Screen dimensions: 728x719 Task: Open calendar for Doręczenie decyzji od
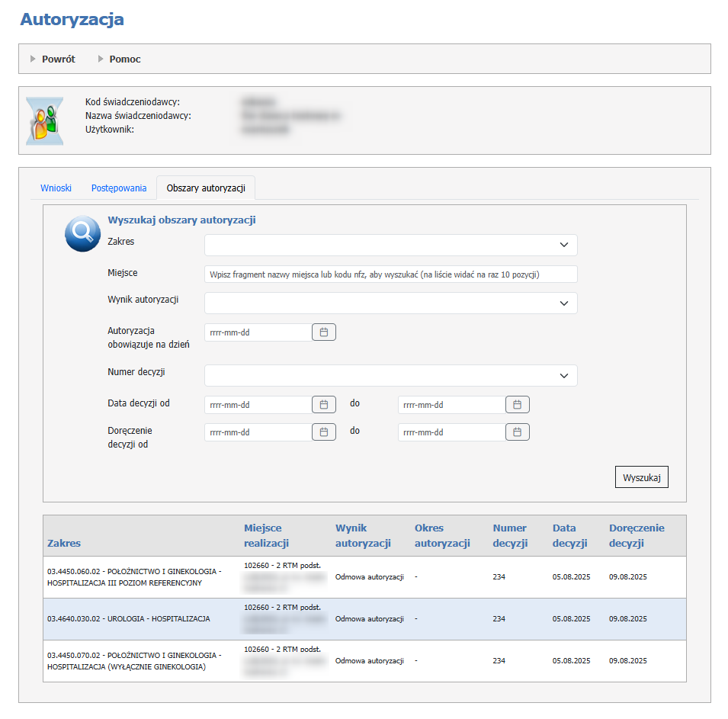tap(323, 432)
